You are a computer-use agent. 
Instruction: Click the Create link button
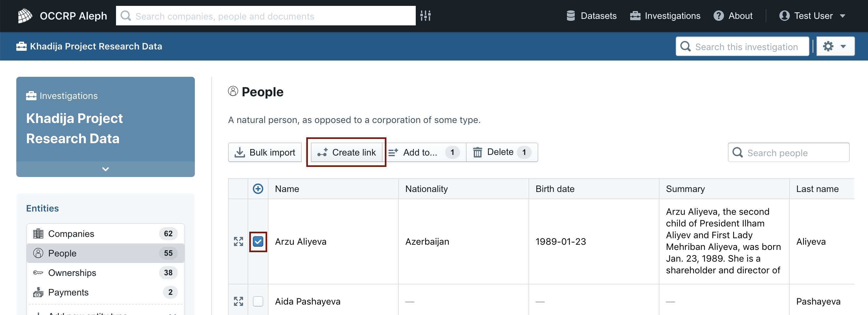(346, 152)
